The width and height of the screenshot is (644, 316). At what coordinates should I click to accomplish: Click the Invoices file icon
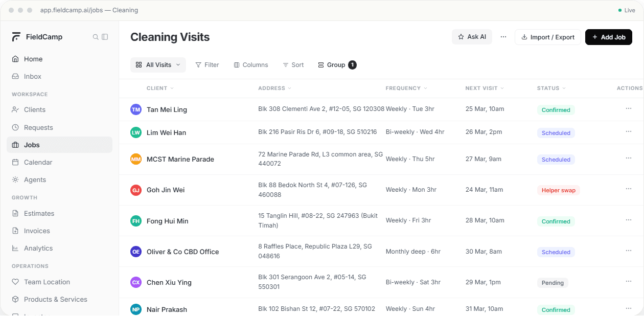pos(15,231)
